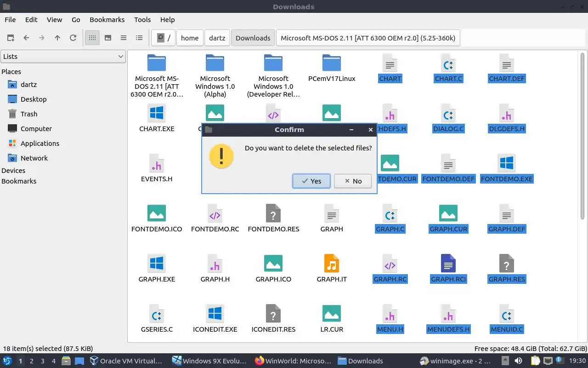Switch to thumbnail view mode

coord(108,38)
